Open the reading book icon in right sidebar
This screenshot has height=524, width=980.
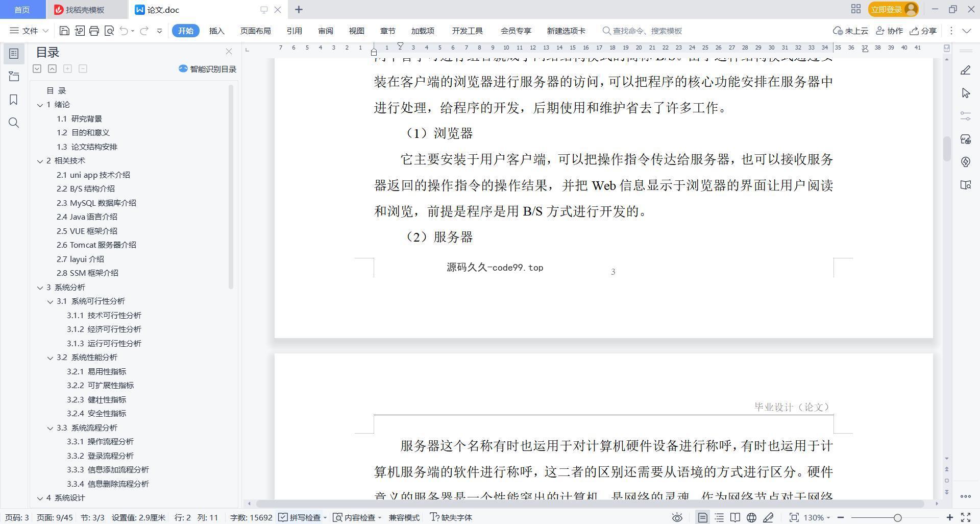(965, 185)
